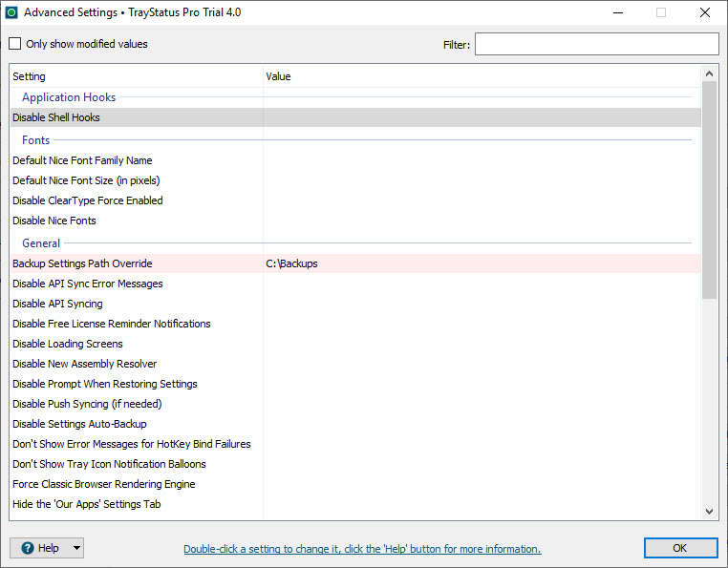Click the TrayStatus app icon in title bar

12,13
